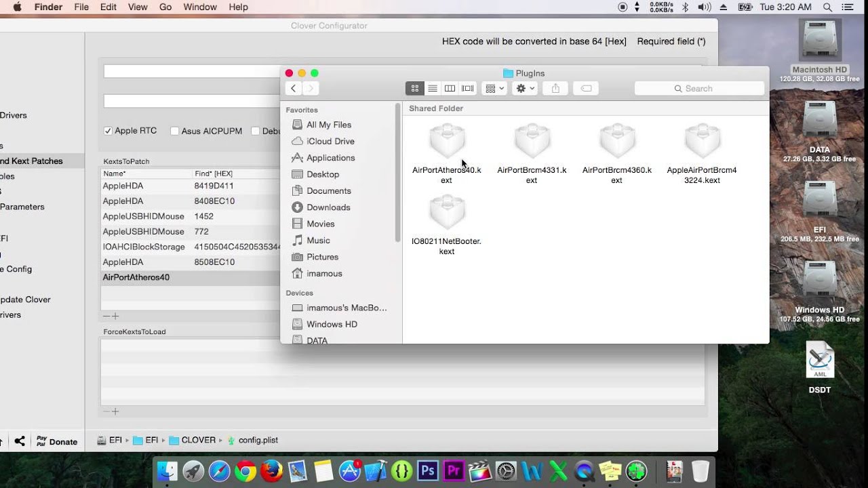
Task: Select AppleAirPortBrcm43224.kext file icon
Action: point(702,142)
